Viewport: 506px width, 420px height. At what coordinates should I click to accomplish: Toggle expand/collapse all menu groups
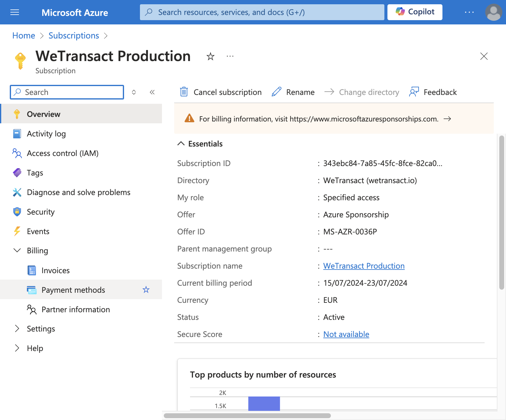pos(134,92)
